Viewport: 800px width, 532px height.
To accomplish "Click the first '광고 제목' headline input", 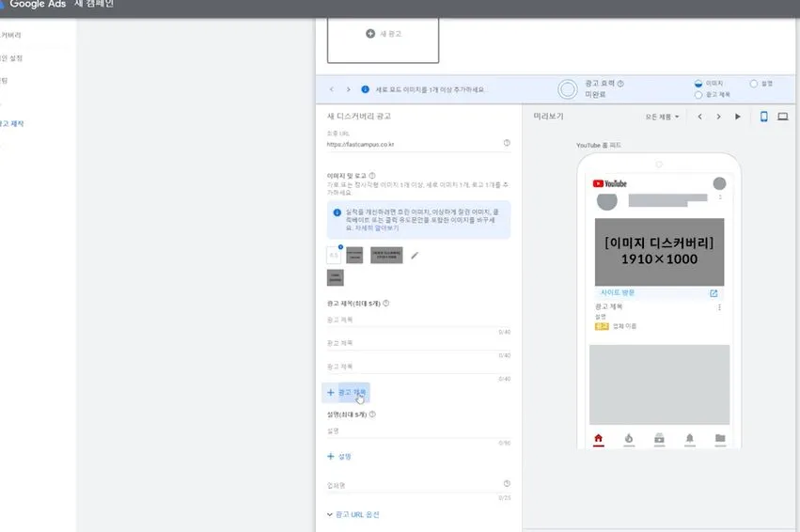I will pos(418,321).
